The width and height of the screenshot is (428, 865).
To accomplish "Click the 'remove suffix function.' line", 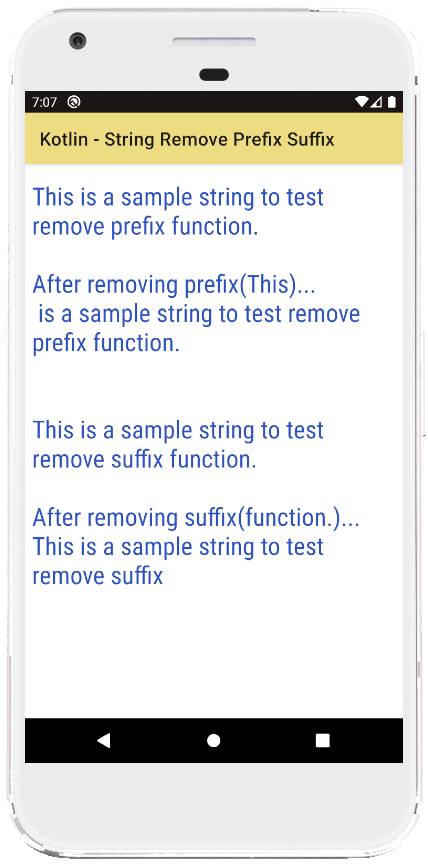I will click(145, 460).
